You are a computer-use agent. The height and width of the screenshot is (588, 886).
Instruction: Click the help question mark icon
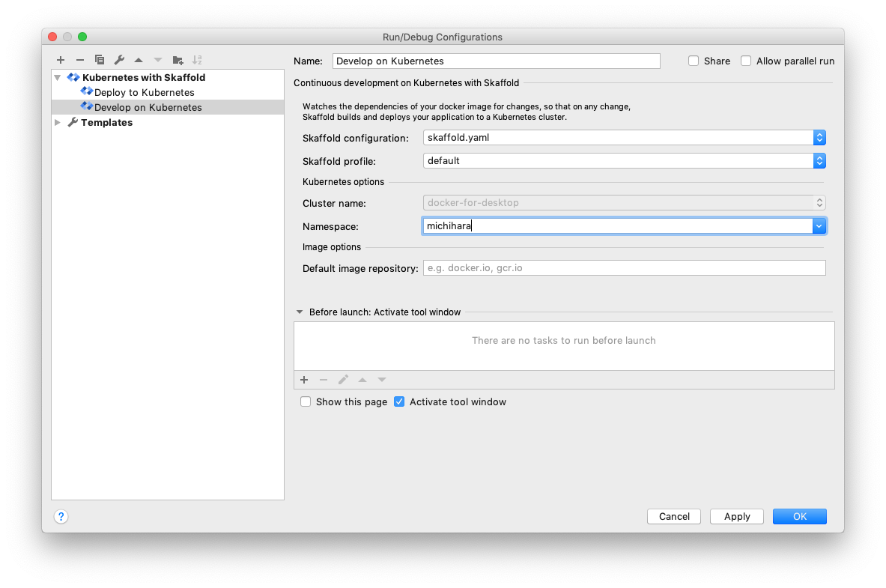pyautogui.click(x=61, y=516)
